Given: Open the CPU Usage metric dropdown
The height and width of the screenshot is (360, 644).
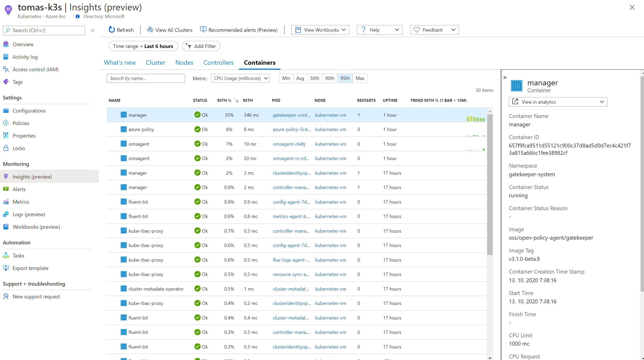Looking at the screenshot, I should (240, 78).
